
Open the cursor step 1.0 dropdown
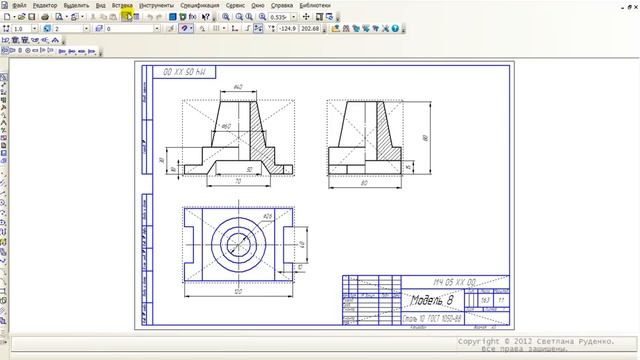click(x=34, y=29)
